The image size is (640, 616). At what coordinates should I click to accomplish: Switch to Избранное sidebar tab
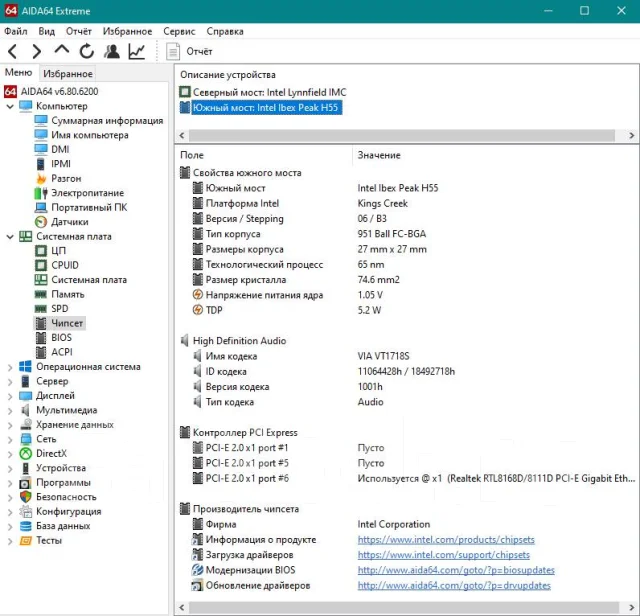click(68, 73)
